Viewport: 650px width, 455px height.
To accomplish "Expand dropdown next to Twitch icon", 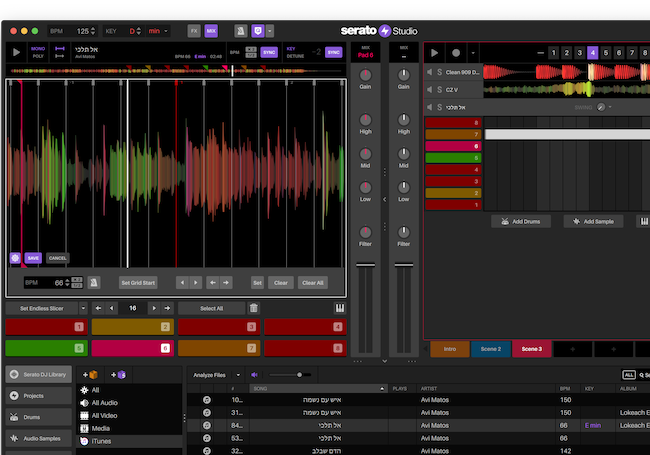I will click(270, 31).
